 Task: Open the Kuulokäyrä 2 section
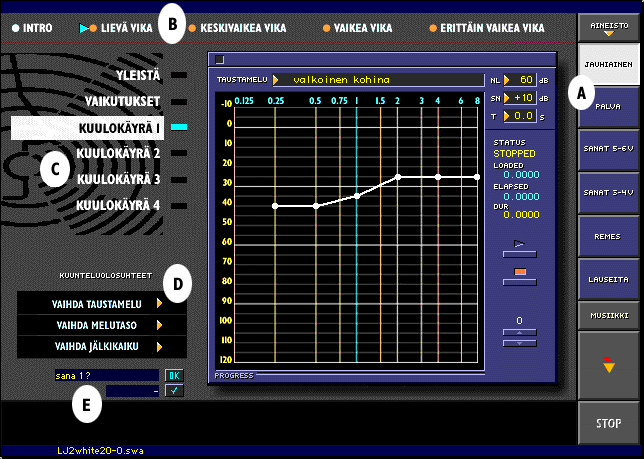tap(120, 153)
